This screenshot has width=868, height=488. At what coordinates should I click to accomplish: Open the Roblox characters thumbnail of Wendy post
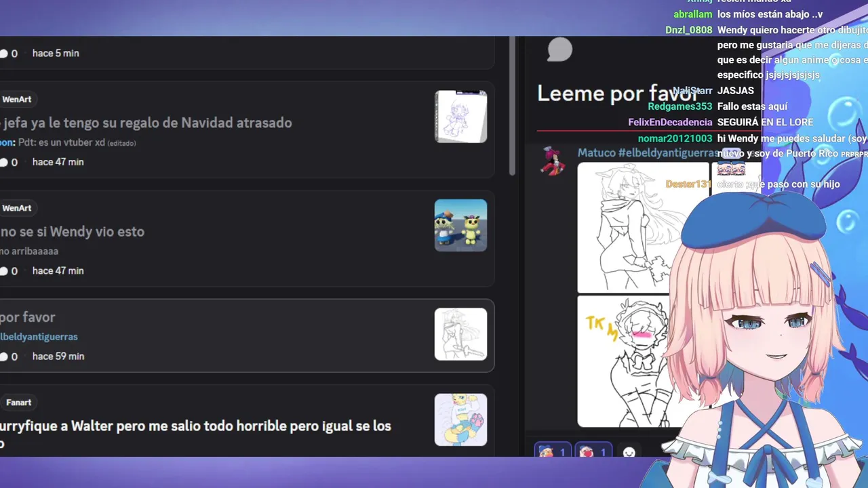coord(460,225)
